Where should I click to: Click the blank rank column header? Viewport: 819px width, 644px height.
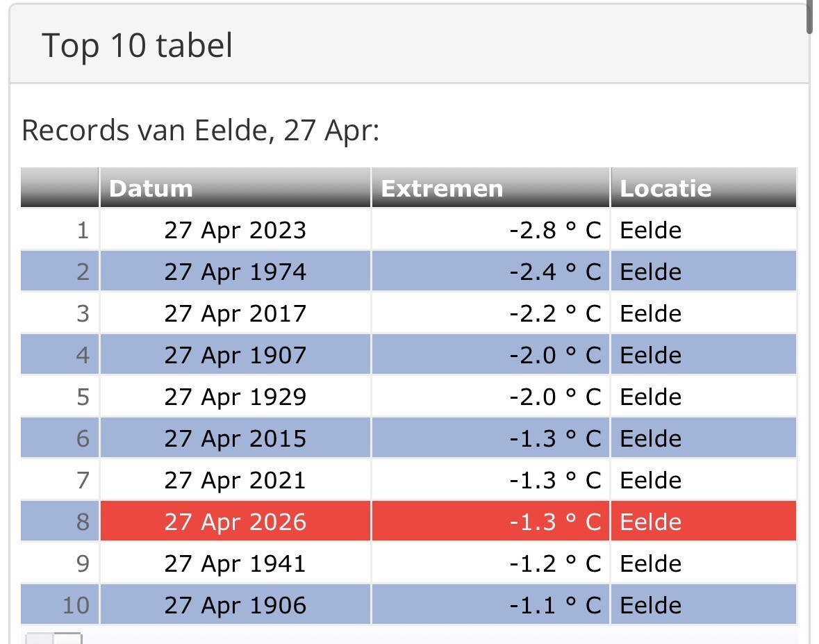(x=60, y=188)
